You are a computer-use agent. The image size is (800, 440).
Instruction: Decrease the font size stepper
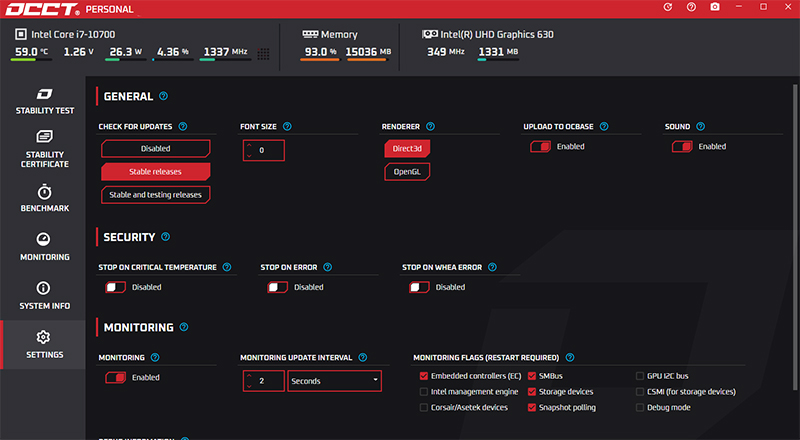(x=249, y=155)
